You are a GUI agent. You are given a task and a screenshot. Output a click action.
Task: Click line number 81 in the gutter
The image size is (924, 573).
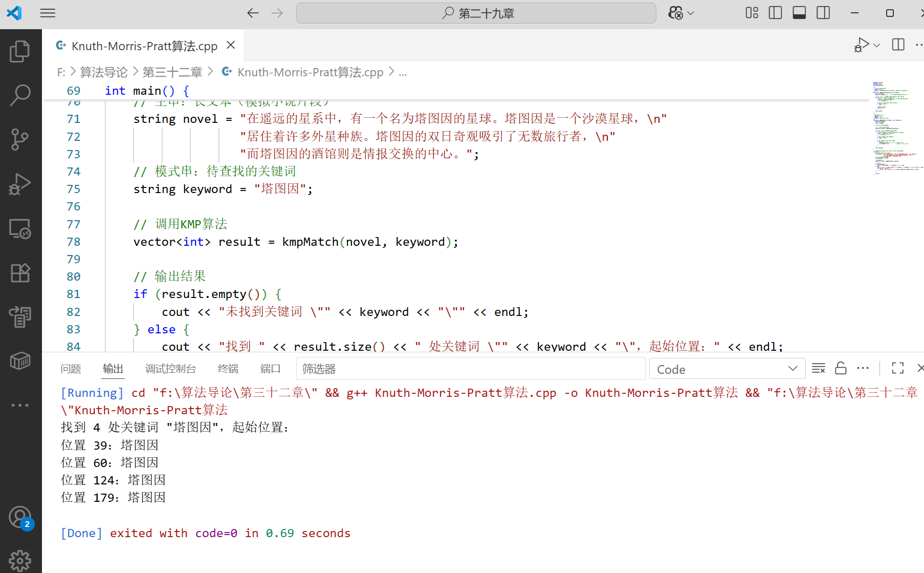click(x=74, y=294)
